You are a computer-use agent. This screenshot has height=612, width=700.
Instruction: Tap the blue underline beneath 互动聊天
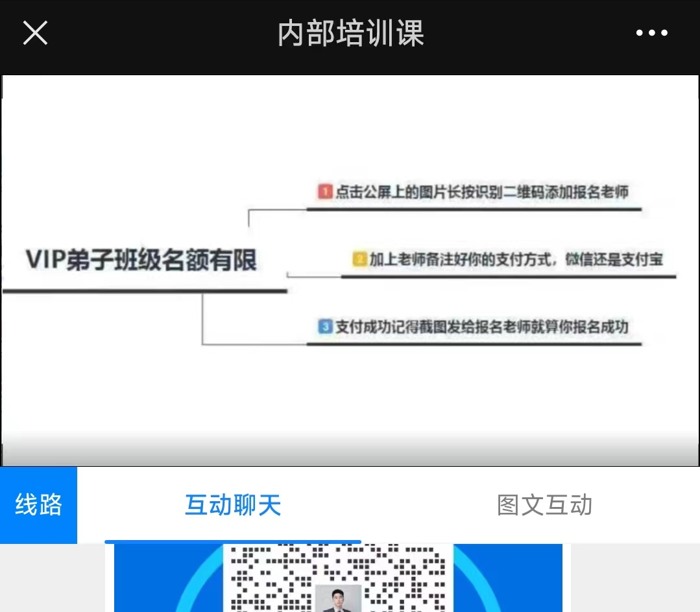point(233,541)
